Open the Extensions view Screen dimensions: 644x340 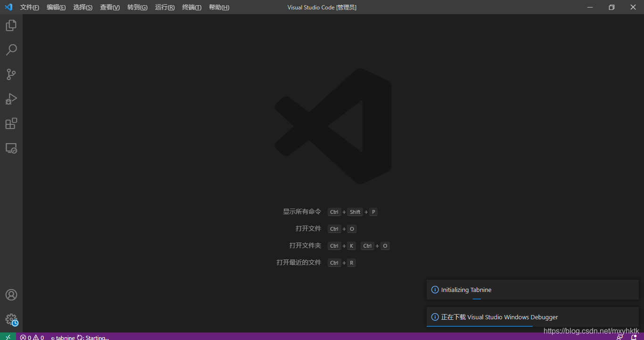click(x=11, y=123)
